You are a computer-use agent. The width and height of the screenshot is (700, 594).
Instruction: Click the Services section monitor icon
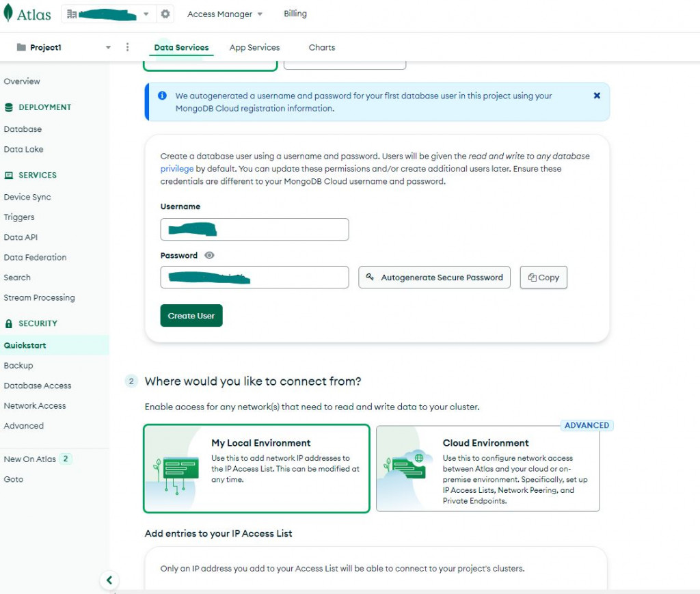coord(8,175)
